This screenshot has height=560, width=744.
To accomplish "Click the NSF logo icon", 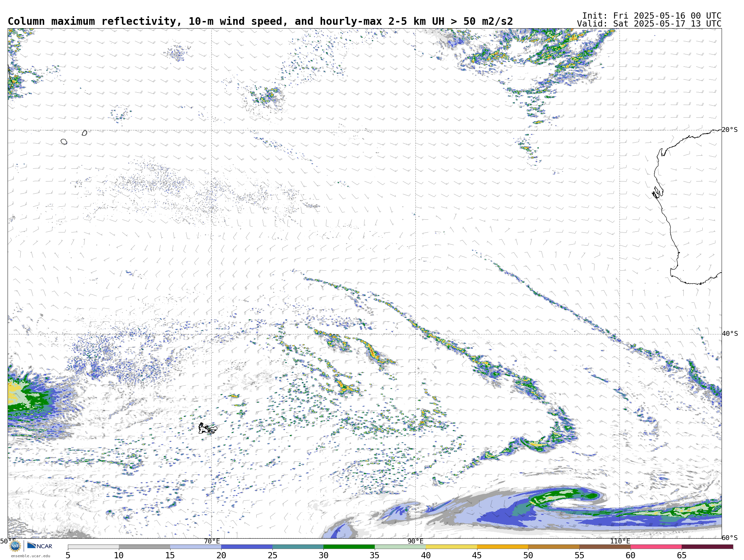I will [x=15, y=546].
